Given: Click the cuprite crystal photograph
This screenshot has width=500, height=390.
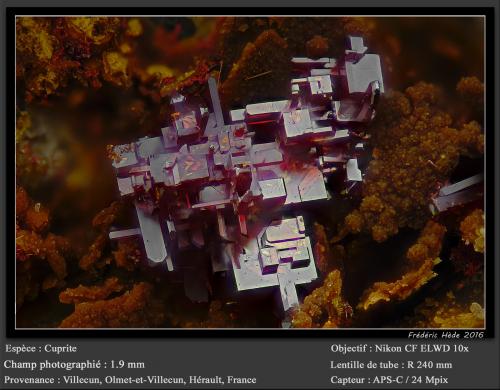Looking at the screenshot, I should pos(250,172).
